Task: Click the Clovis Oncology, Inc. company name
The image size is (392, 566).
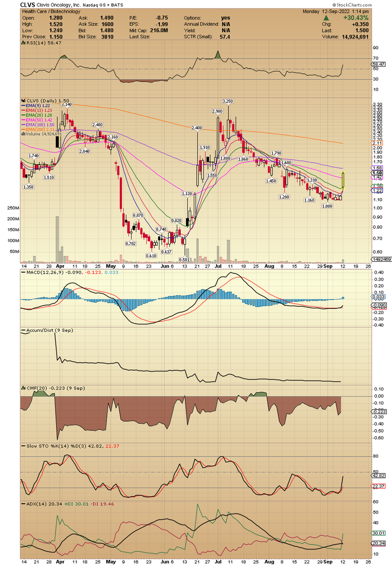Action: point(58,5)
